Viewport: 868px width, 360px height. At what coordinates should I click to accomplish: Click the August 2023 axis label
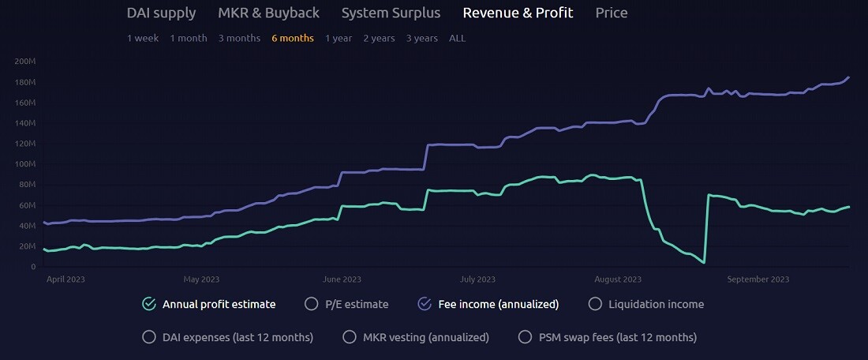(x=618, y=279)
